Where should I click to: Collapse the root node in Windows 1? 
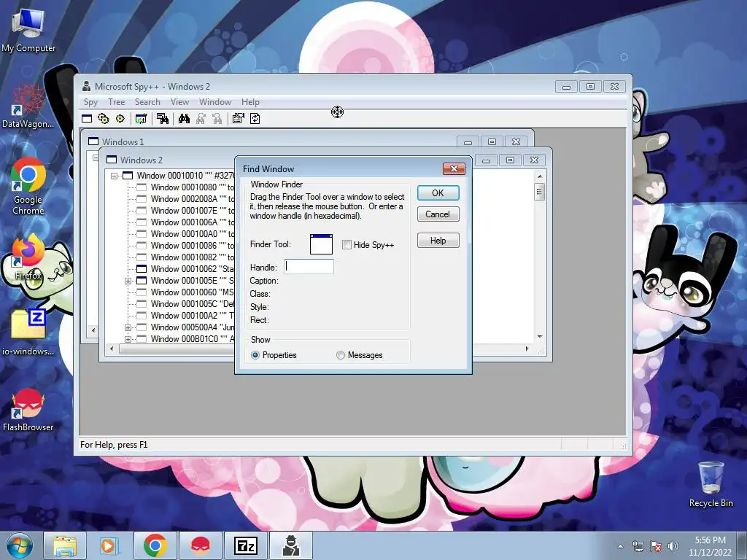click(x=96, y=157)
